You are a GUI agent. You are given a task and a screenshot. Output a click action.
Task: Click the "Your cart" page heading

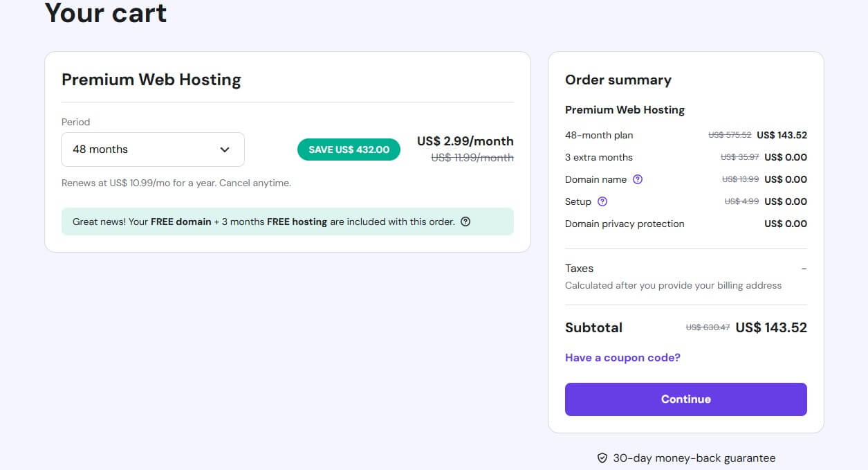105,13
